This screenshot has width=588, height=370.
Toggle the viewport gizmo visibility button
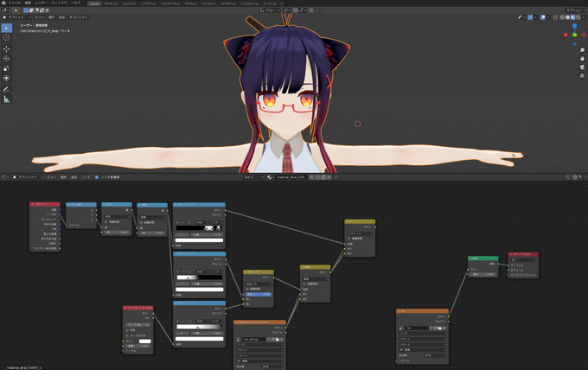pyautogui.click(x=530, y=17)
